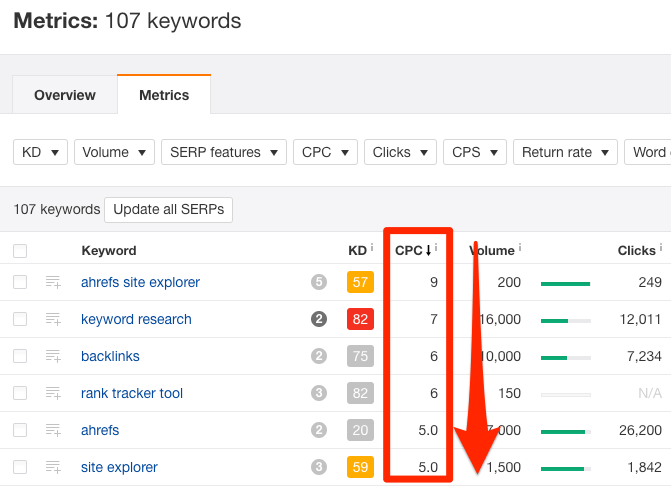Image resolution: width=671 pixels, height=488 pixels.
Task: Click SERP features badge for keyword research
Action: (x=319, y=319)
